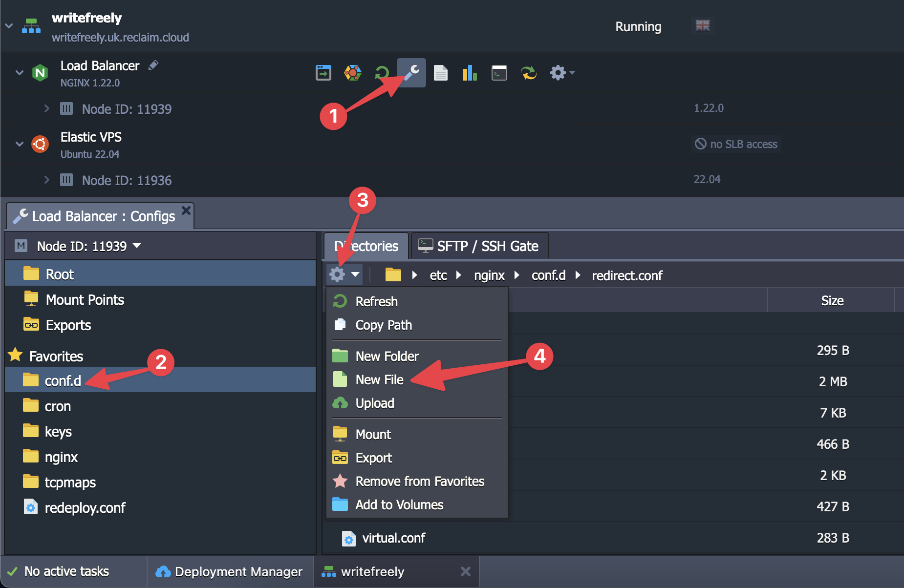The height and width of the screenshot is (588, 904).
Task: Click the writefreely environment topology icon
Action: point(31,26)
